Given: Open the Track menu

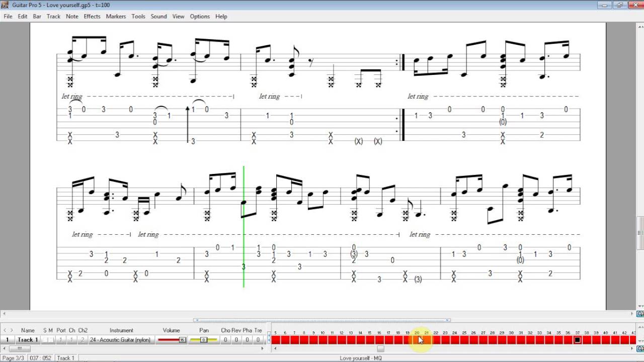Looking at the screenshot, I should coord(53,16).
